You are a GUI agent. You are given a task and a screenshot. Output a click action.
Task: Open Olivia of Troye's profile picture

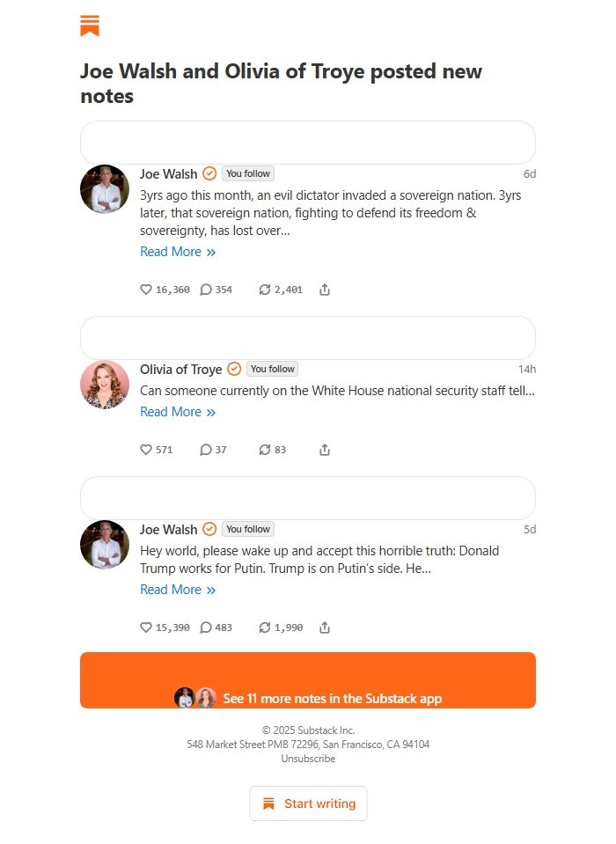point(105,385)
